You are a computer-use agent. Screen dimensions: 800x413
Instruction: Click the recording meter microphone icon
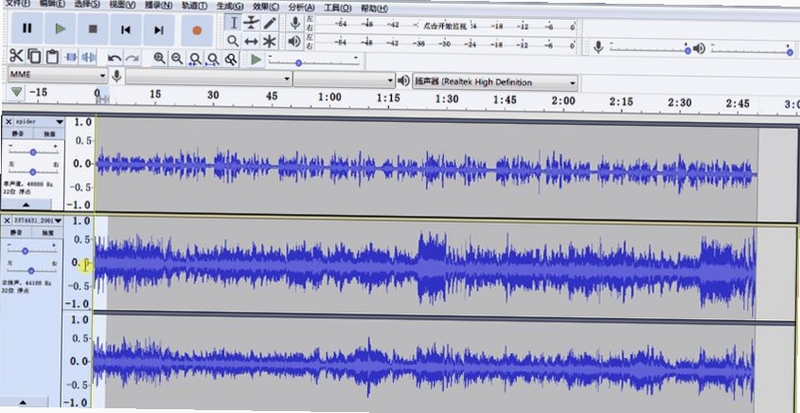(294, 23)
